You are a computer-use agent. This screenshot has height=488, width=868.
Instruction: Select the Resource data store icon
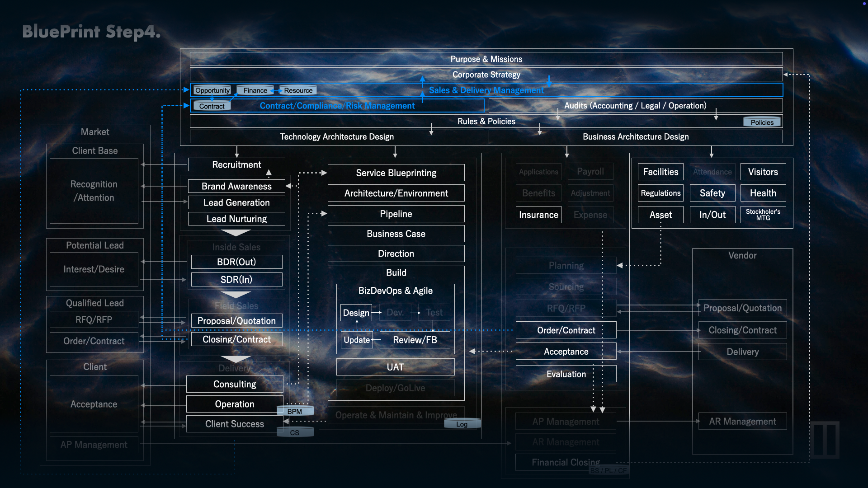pyautogui.click(x=298, y=90)
